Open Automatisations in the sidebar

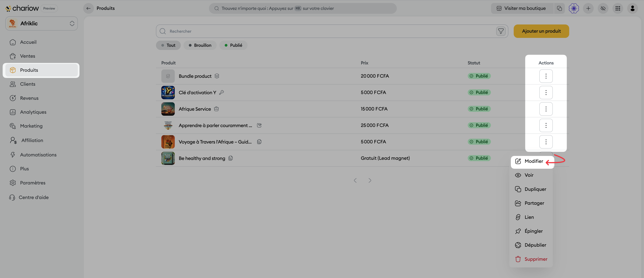click(x=41, y=155)
